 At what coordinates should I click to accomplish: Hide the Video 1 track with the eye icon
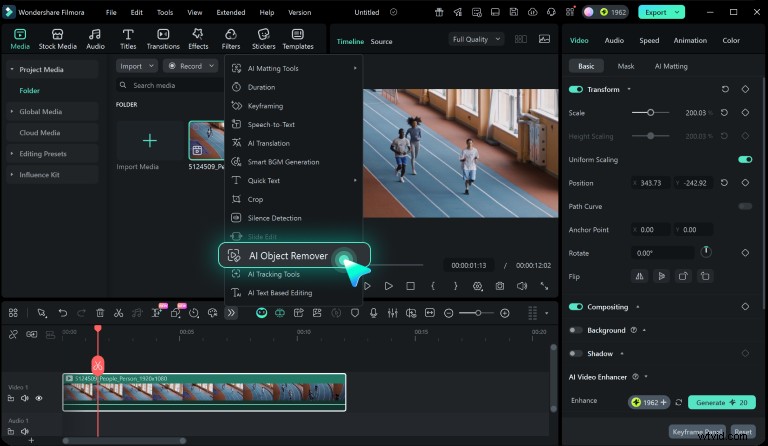(x=39, y=398)
